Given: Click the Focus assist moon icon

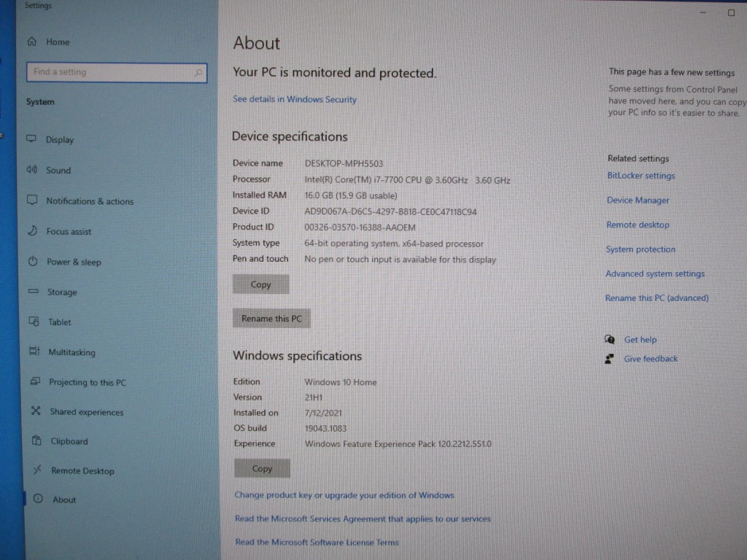Looking at the screenshot, I should pyautogui.click(x=32, y=231).
